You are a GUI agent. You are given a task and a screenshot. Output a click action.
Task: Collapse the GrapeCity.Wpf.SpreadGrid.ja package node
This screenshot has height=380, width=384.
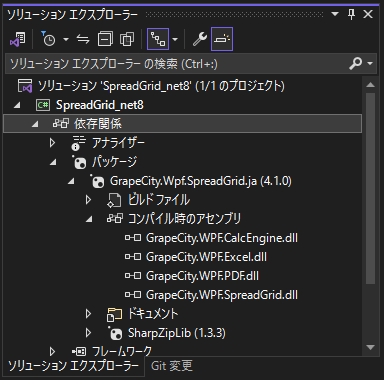71,182
